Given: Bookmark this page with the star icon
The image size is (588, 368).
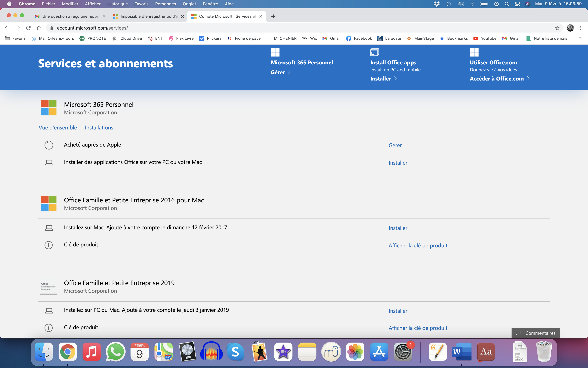Looking at the screenshot, I should [557, 28].
